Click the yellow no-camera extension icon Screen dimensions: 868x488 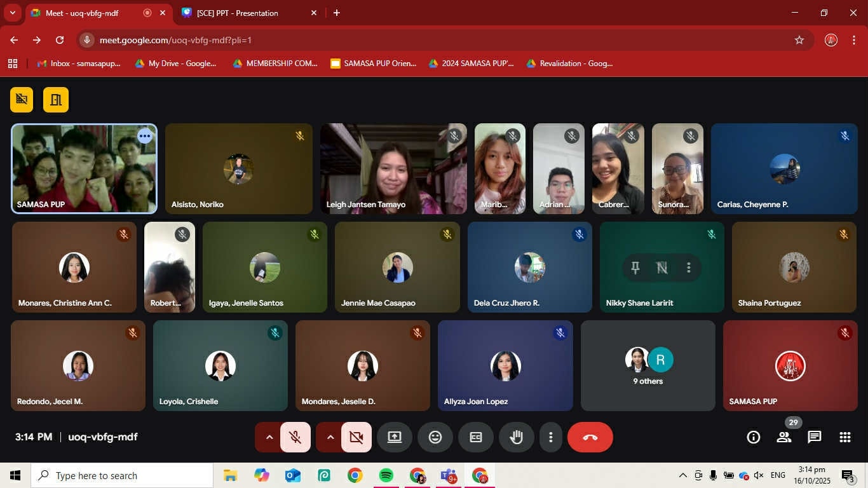(22, 100)
